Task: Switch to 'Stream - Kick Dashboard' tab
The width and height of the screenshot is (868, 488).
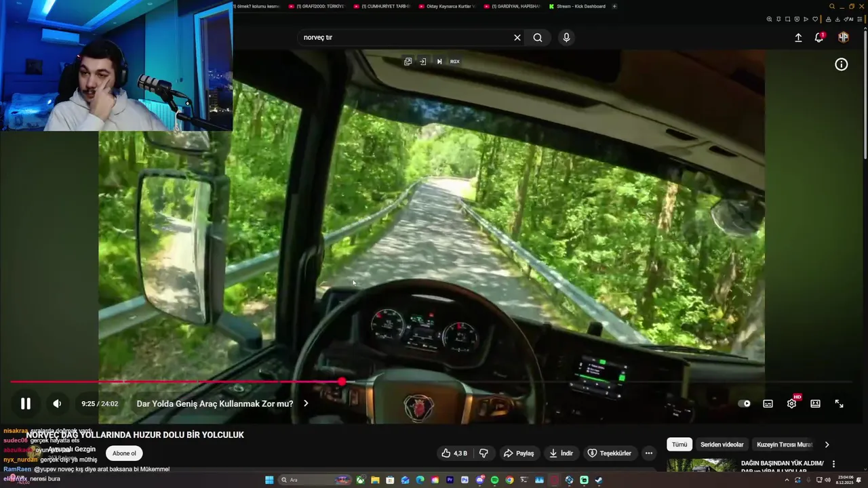Action: point(577,6)
